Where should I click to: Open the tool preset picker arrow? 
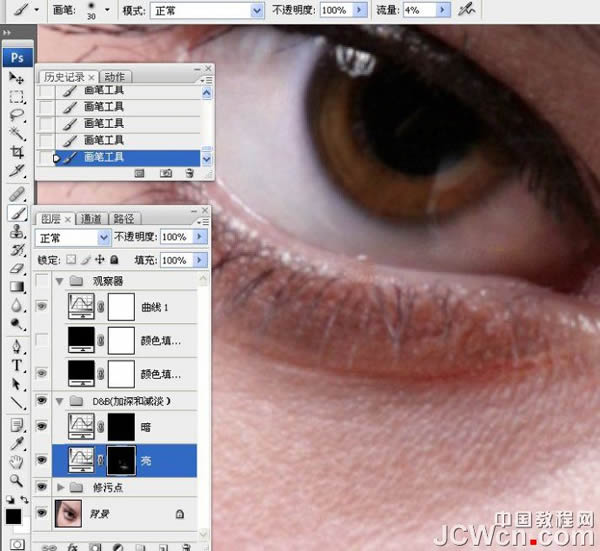[36, 10]
